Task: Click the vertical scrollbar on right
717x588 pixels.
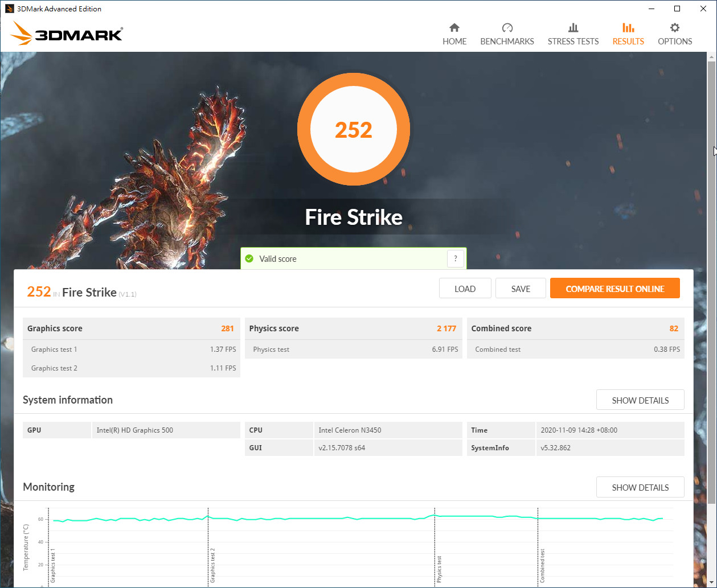Action: 713,285
